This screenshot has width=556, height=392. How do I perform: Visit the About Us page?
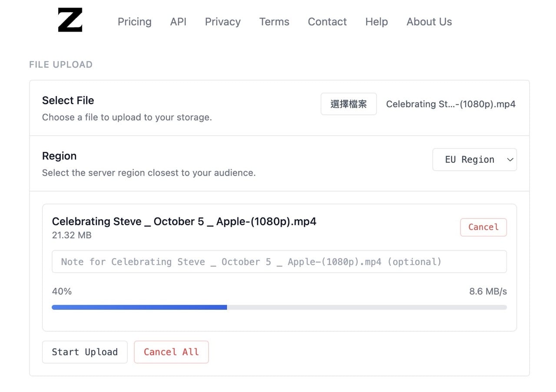(429, 22)
